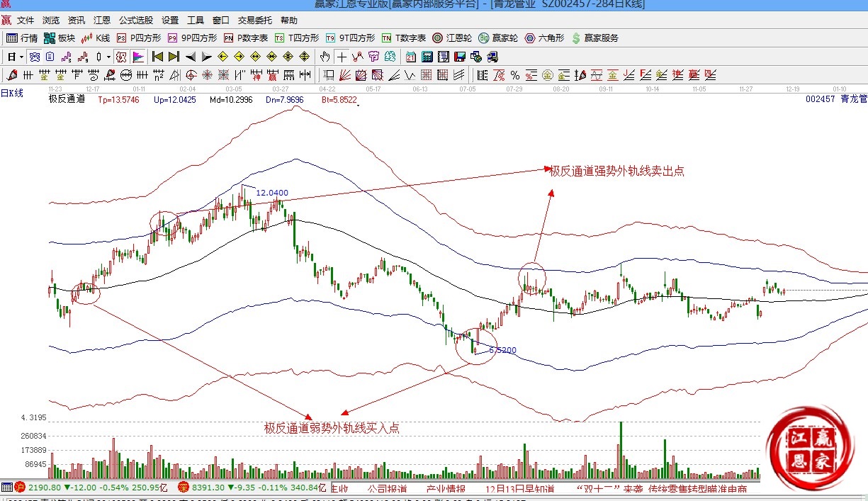Image resolution: width=868 pixels, height=501 pixels.
Task: Jump to first bar arrow icon
Action: coord(157,57)
